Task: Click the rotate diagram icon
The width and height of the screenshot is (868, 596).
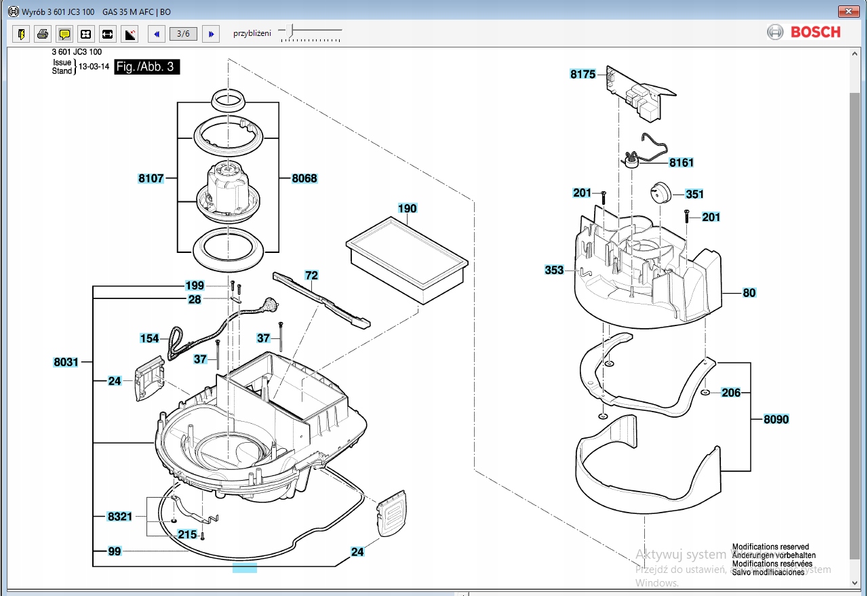Action: 130,34
